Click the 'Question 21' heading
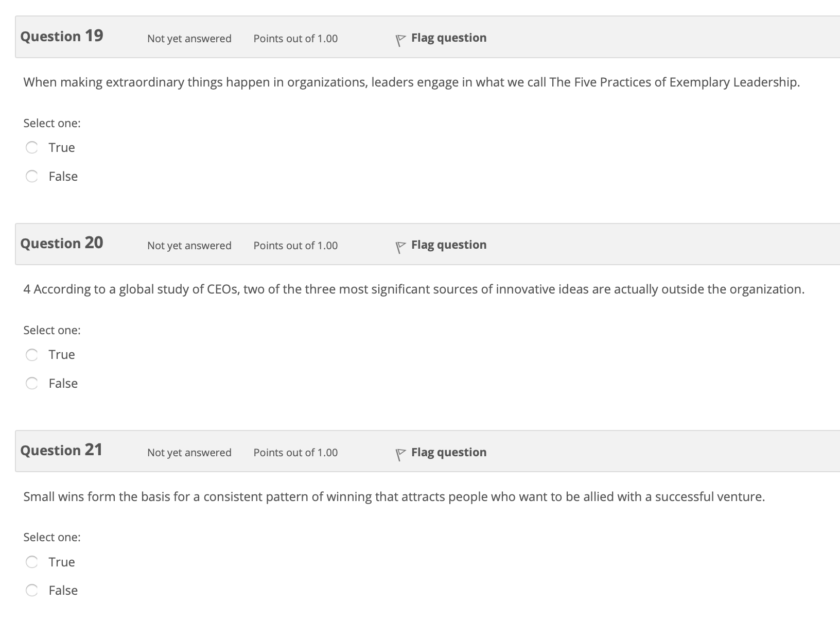The image size is (840, 620). 61,450
